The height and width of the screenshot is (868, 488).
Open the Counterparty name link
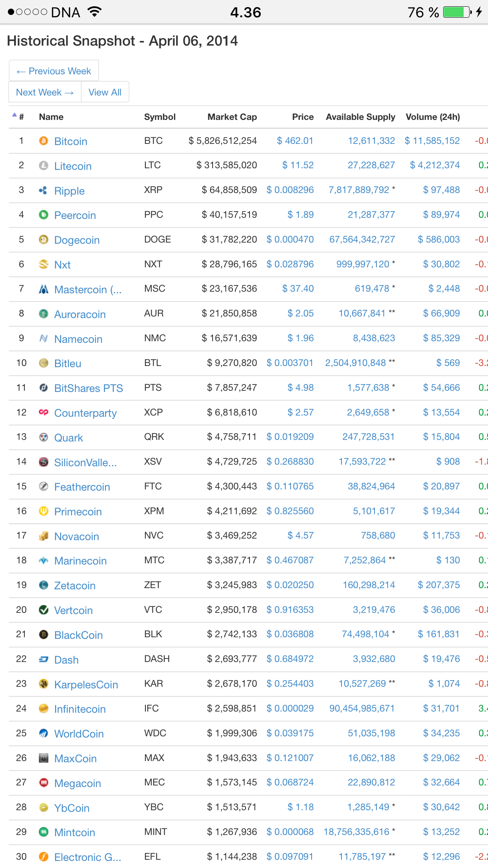point(86,413)
